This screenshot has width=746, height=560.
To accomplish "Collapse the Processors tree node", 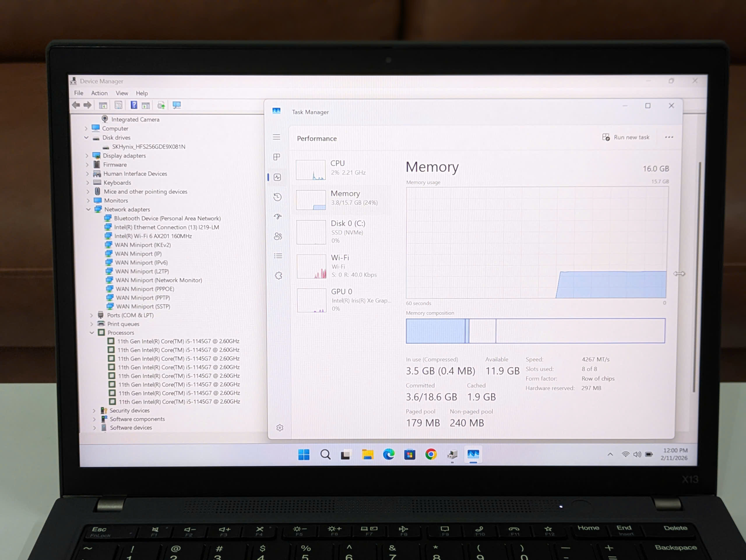I will click(x=92, y=333).
